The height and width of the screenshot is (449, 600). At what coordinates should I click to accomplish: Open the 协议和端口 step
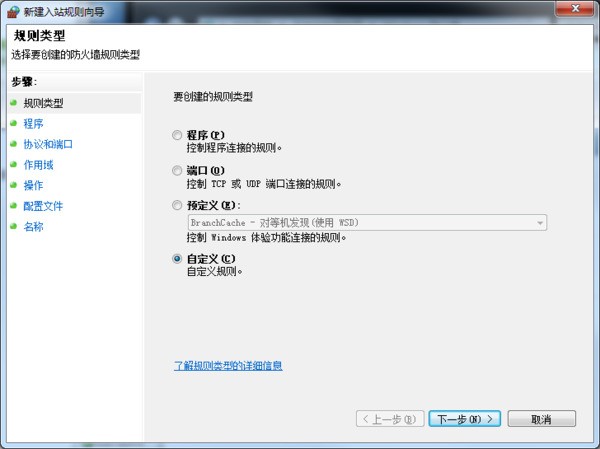click(48, 144)
